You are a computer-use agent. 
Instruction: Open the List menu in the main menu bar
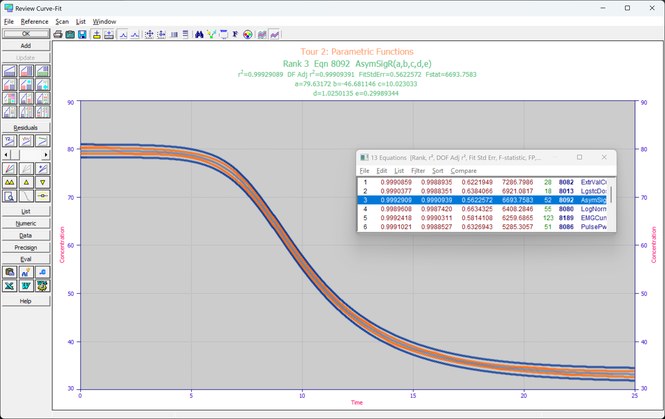tap(81, 22)
